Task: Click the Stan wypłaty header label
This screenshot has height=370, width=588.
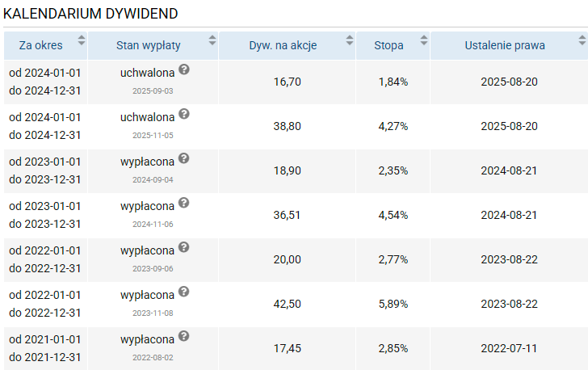Action: point(148,45)
